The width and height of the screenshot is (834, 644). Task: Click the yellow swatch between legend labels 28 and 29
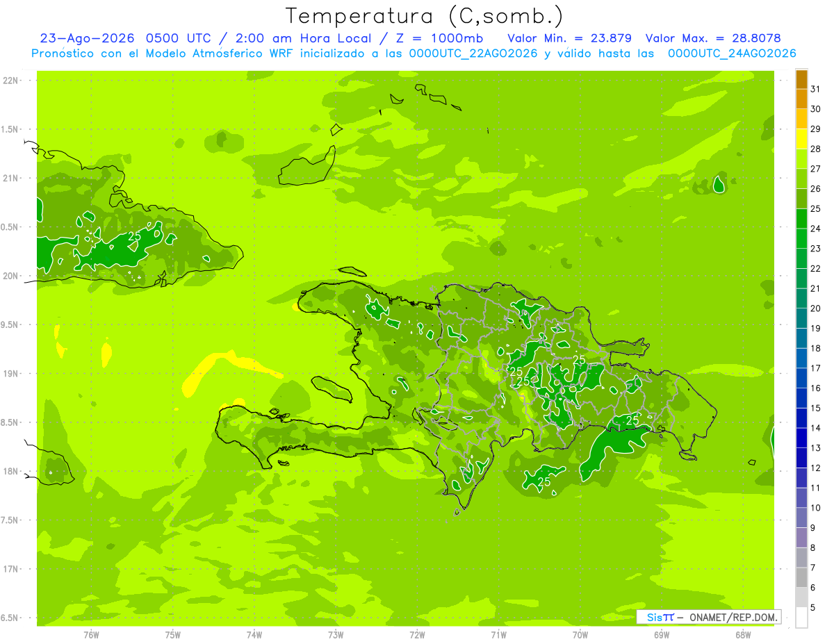pyautogui.click(x=801, y=140)
